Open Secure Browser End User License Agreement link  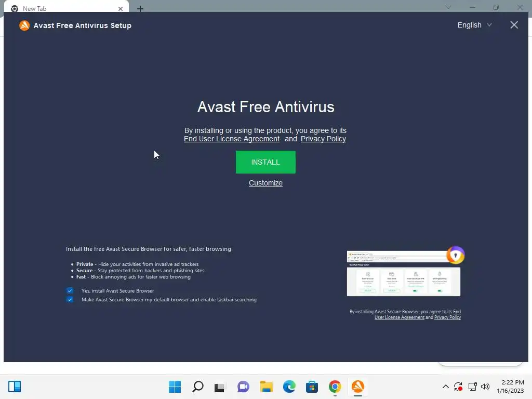pyautogui.click(x=418, y=314)
